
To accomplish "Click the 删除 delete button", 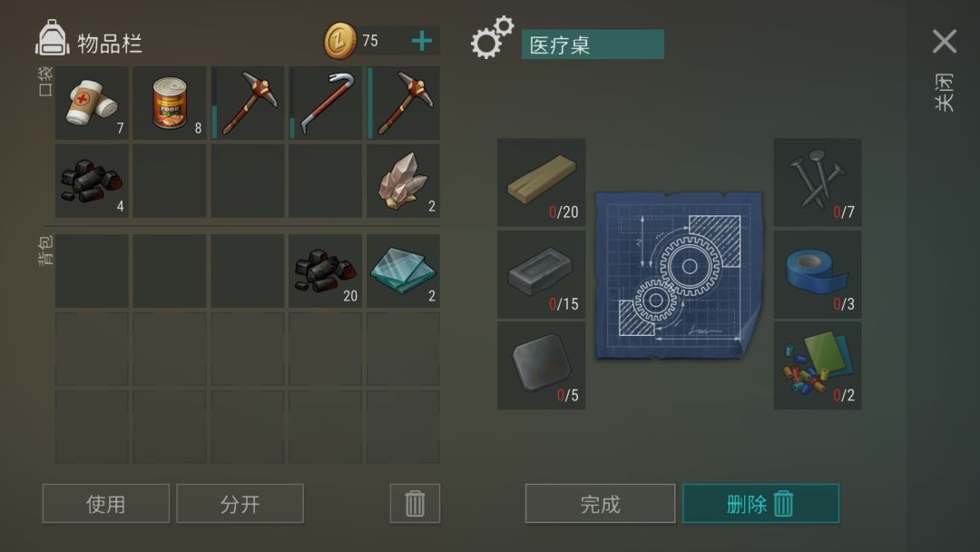I will point(760,503).
